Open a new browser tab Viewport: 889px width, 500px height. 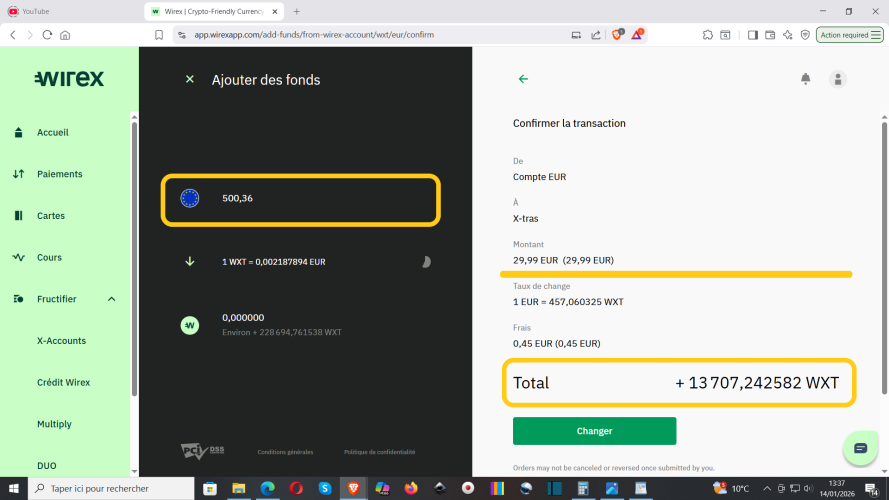coord(297,11)
